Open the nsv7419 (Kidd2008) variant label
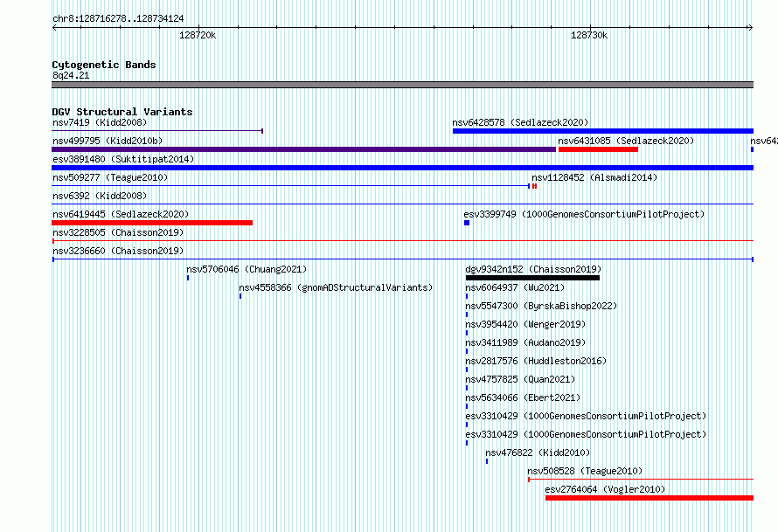The image size is (778, 532). (x=100, y=122)
